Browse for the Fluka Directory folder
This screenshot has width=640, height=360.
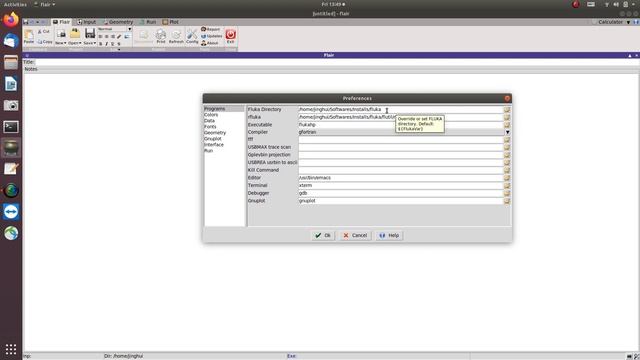507,109
